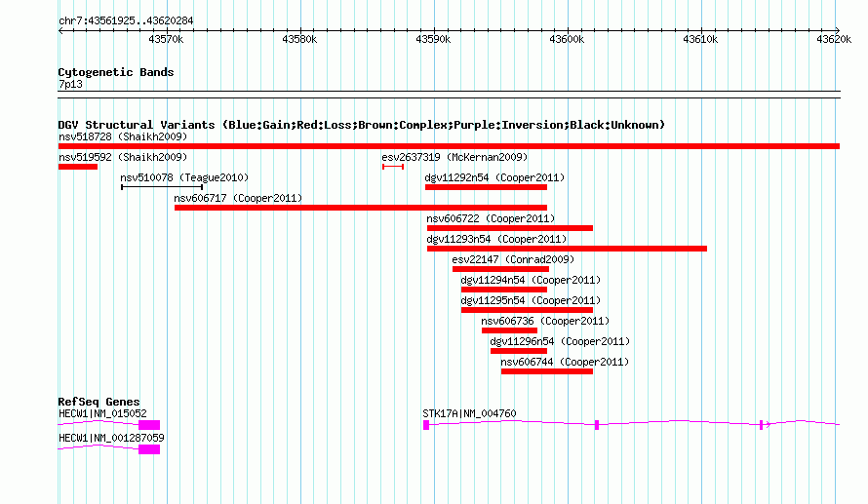This screenshot has height=504, width=868.
Task: Click the chr7:43561925..43620284 coordinate label
Action: click(x=126, y=20)
